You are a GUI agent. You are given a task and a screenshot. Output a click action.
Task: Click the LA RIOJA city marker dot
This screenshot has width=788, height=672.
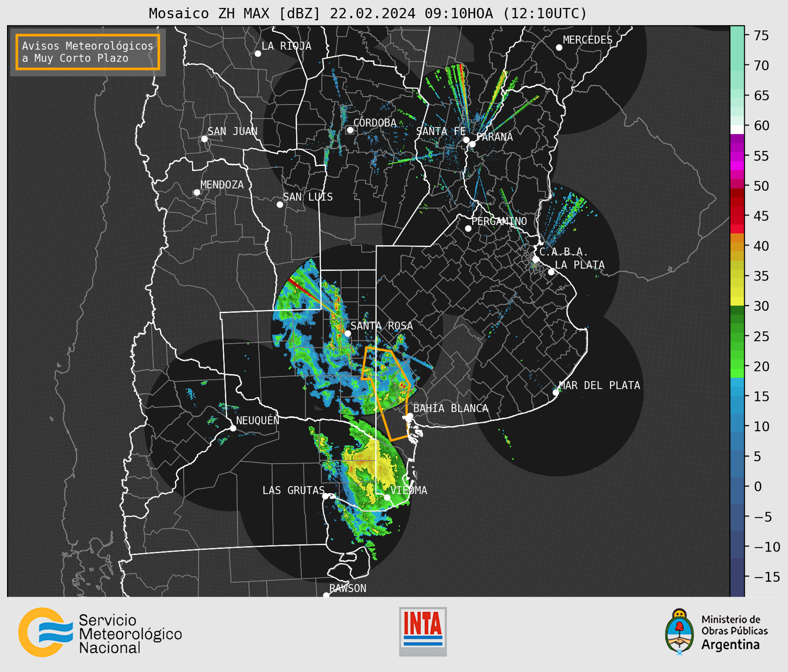coord(258,54)
